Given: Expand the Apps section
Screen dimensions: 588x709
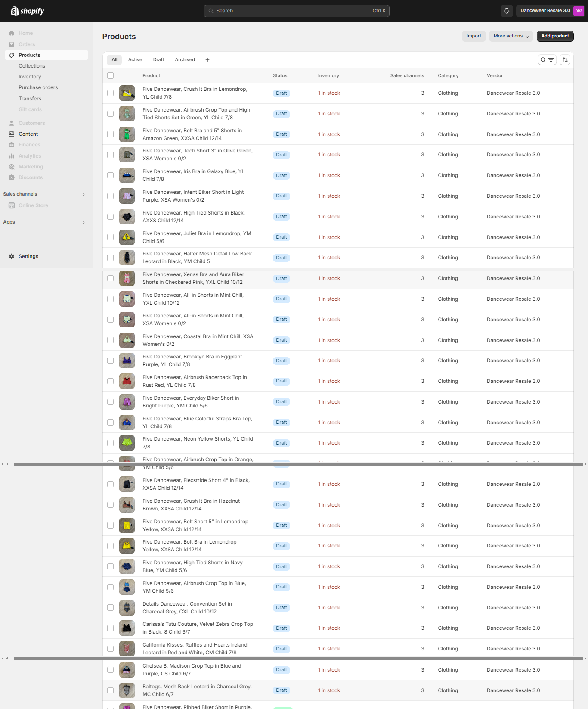Looking at the screenshot, I should point(84,222).
